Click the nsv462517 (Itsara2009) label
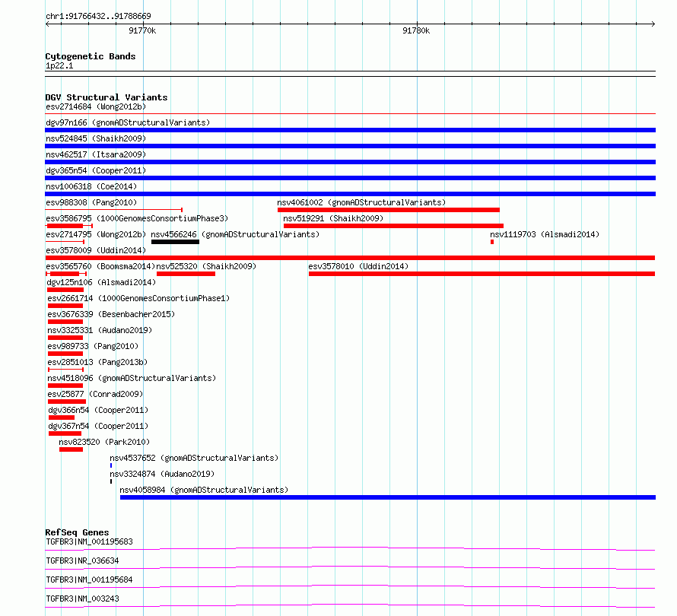This screenshot has width=677, height=616. point(96,154)
